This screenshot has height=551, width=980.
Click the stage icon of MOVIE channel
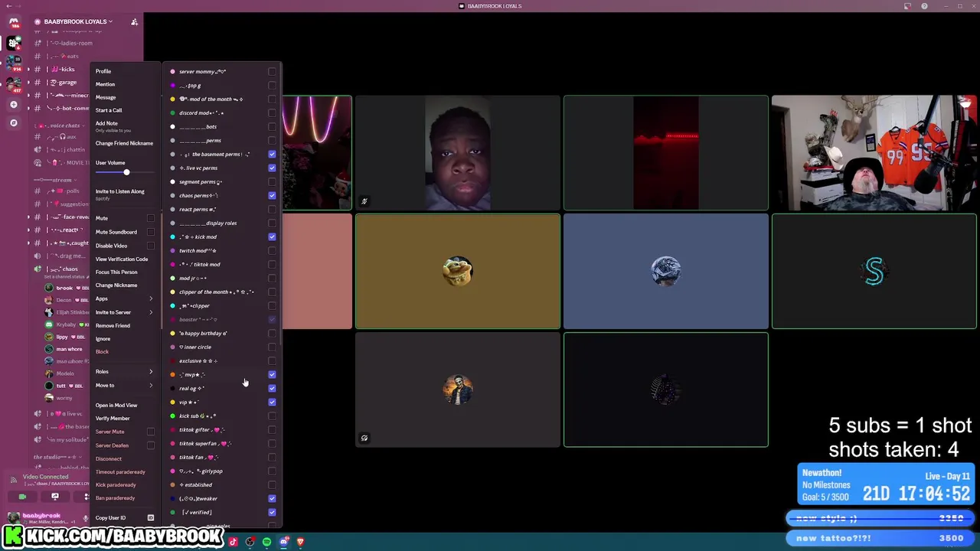click(38, 162)
